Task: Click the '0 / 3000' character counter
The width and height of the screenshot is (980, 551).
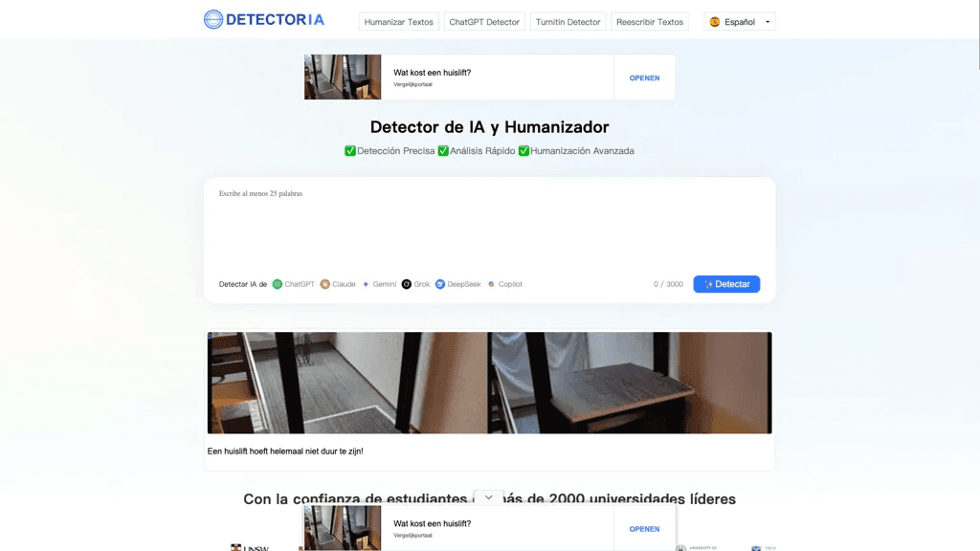Action: (668, 284)
